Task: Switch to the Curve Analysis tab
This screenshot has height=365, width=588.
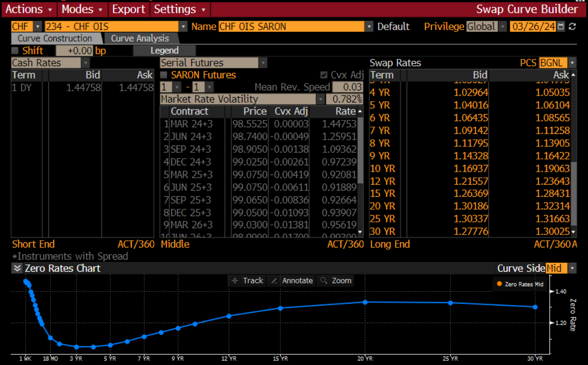Action: tap(140, 39)
